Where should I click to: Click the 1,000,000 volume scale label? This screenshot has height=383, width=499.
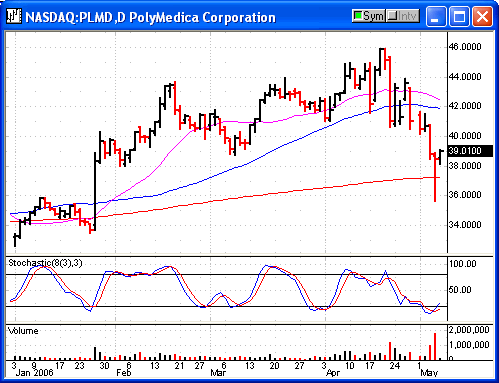[x=469, y=345]
